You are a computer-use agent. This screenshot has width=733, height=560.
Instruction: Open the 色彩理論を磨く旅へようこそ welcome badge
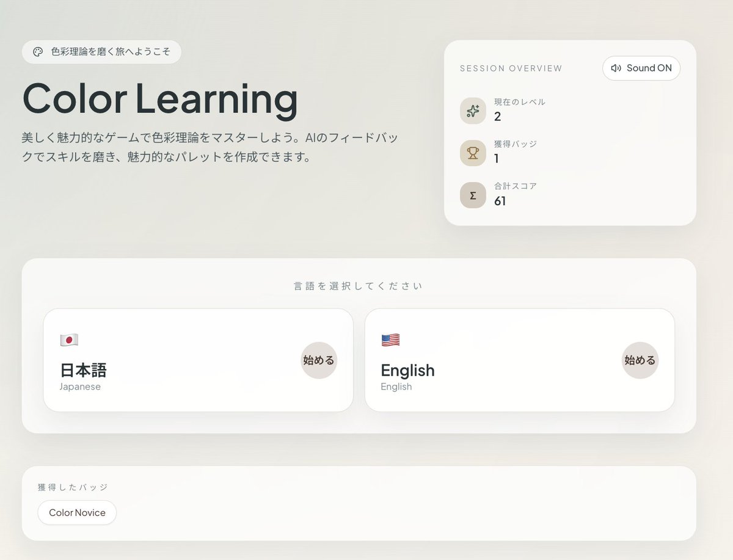click(101, 52)
